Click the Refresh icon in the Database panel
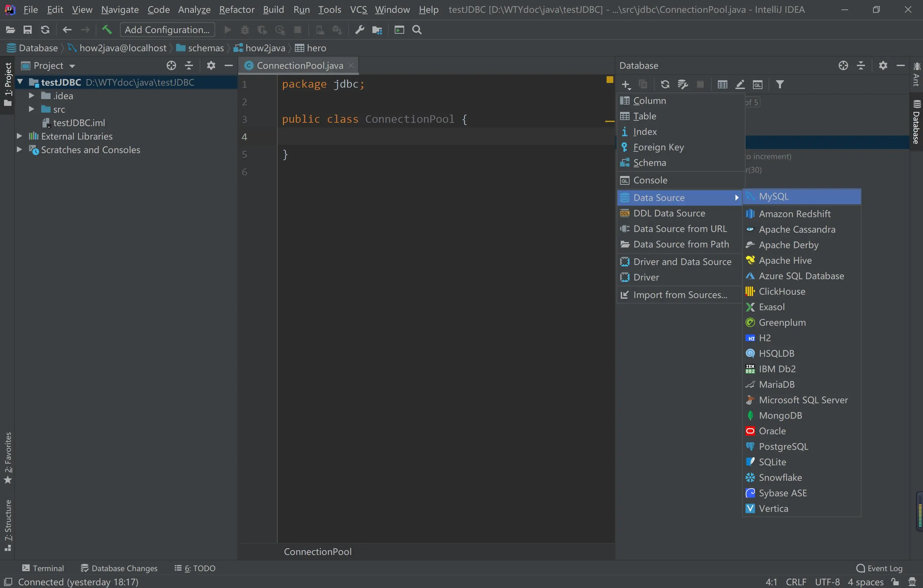Image resolution: width=923 pixels, height=588 pixels. click(665, 84)
